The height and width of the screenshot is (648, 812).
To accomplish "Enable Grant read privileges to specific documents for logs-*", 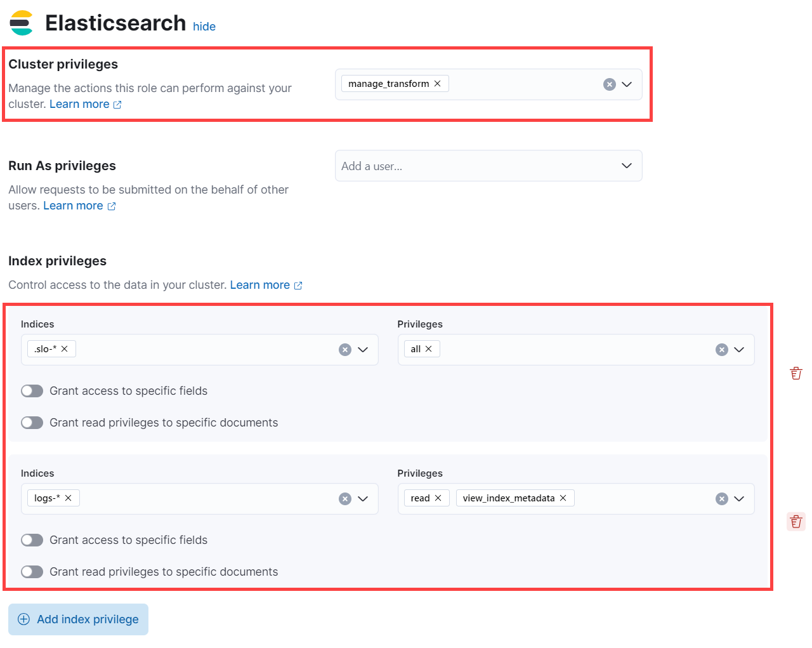I will (32, 571).
